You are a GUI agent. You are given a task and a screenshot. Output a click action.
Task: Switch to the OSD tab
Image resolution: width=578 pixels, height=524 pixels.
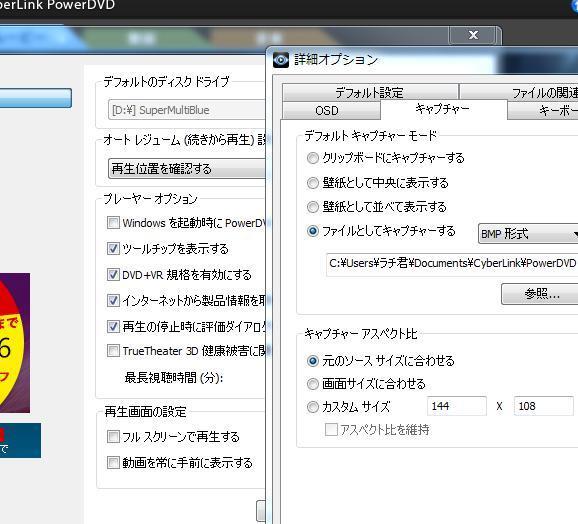click(x=331, y=111)
